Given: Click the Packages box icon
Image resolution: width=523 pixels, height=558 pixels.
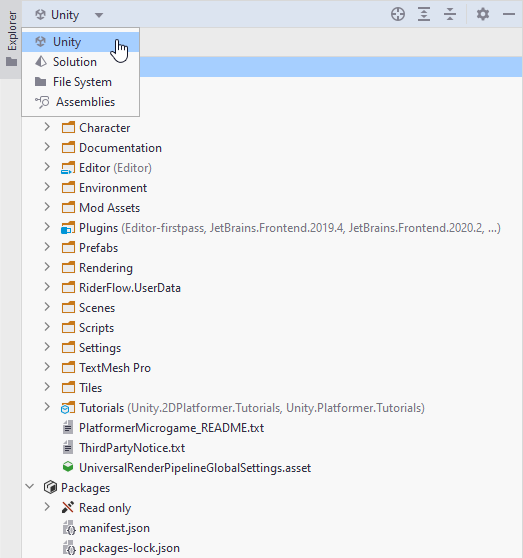Looking at the screenshot, I should [x=50, y=488].
